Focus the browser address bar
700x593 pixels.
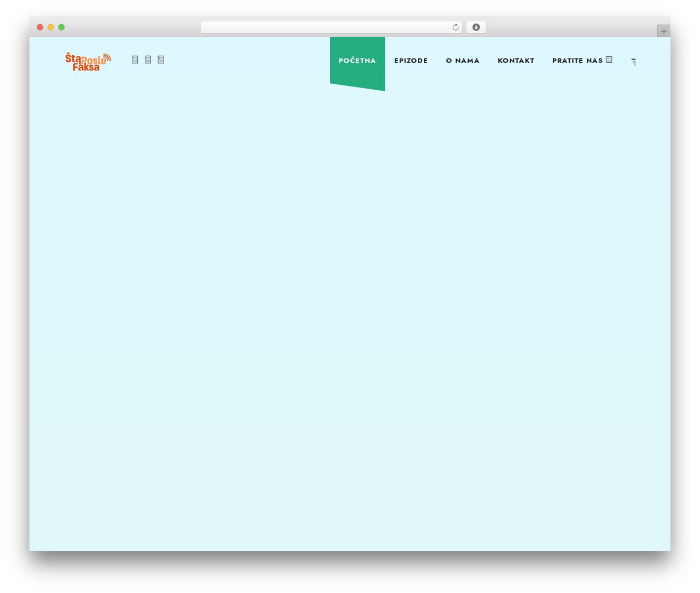click(x=331, y=27)
